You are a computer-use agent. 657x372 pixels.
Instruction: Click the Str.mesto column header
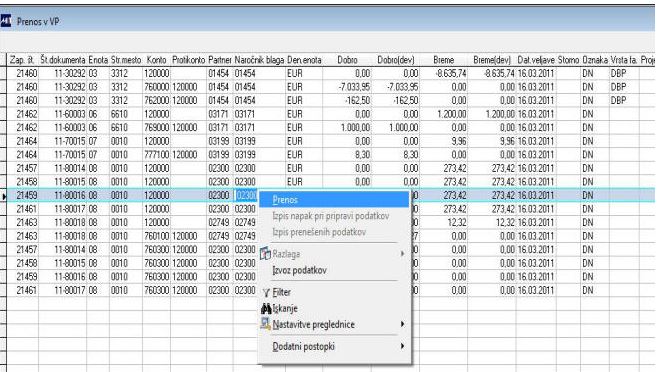click(x=126, y=60)
